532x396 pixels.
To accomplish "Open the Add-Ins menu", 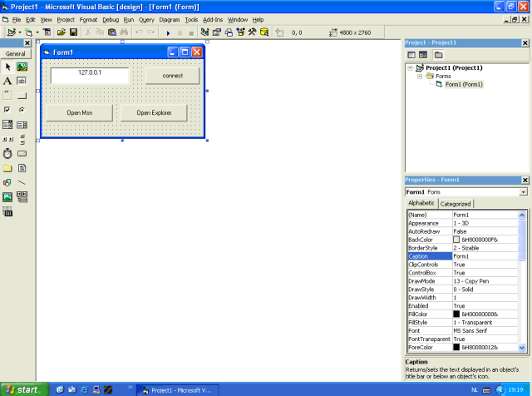I will tap(213, 20).
